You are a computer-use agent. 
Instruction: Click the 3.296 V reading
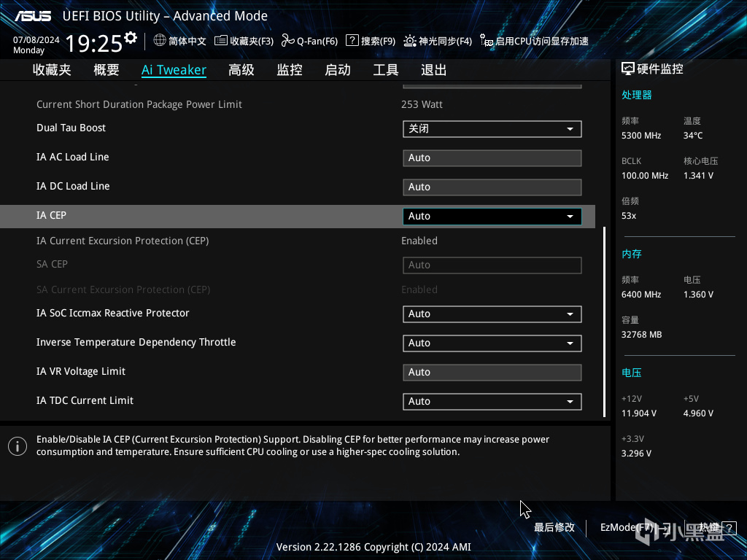[x=636, y=454]
